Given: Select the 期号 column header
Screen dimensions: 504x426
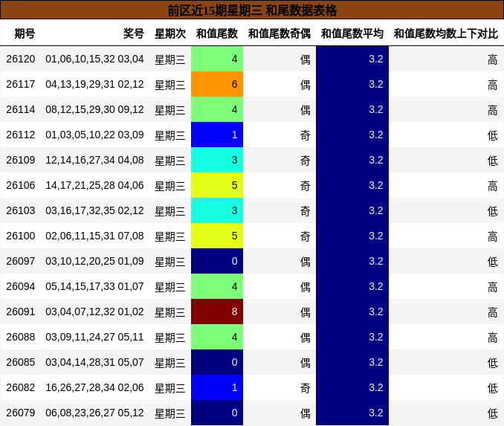Looking at the screenshot, I should (x=25, y=33).
